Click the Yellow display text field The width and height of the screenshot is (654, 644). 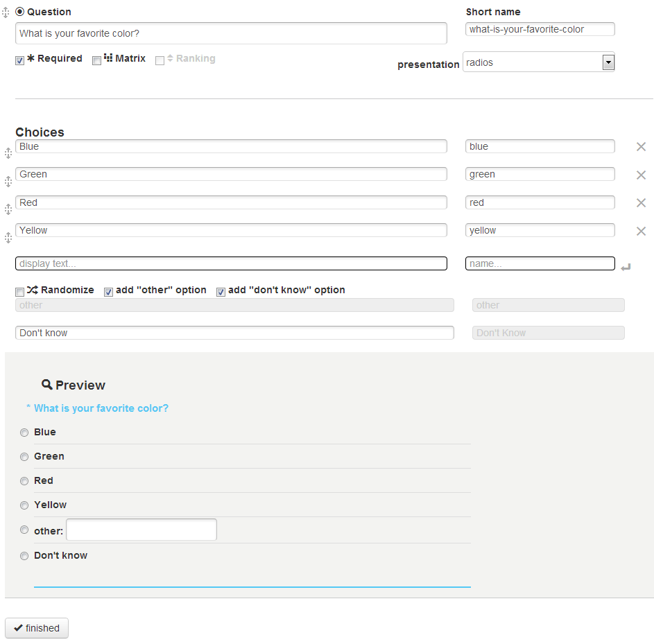(231, 230)
